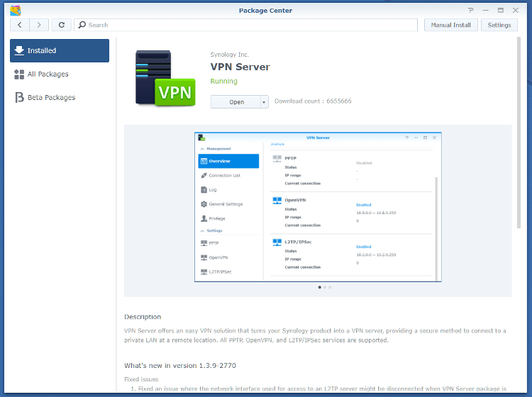Click the Package Center app icon in title bar
The height and width of the screenshot is (397, 532).
pyautogui.click(x=16, y=11)
